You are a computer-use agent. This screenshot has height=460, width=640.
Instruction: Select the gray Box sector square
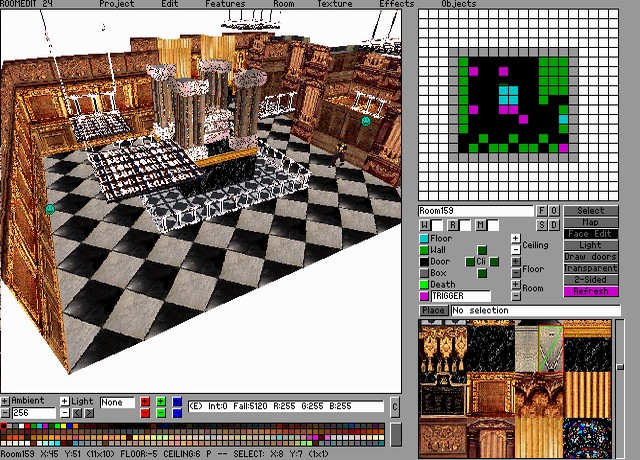pyautogui.click(x=424, y=273)
